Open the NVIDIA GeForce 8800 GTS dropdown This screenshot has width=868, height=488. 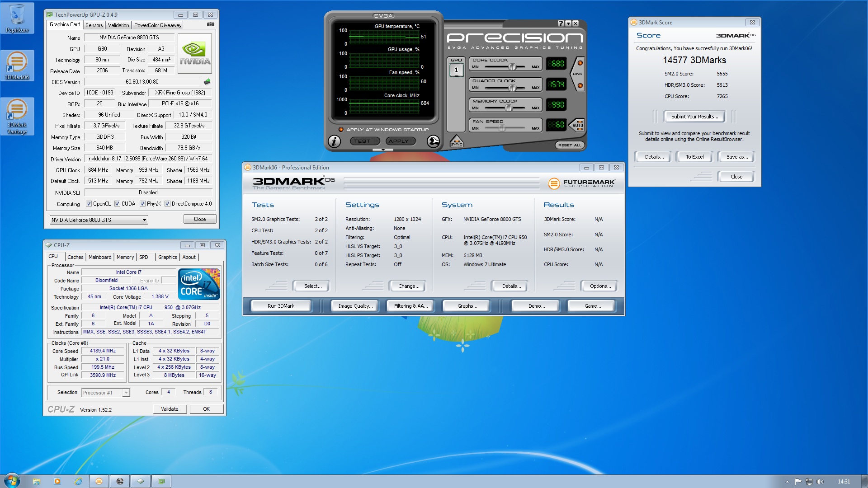99,220
